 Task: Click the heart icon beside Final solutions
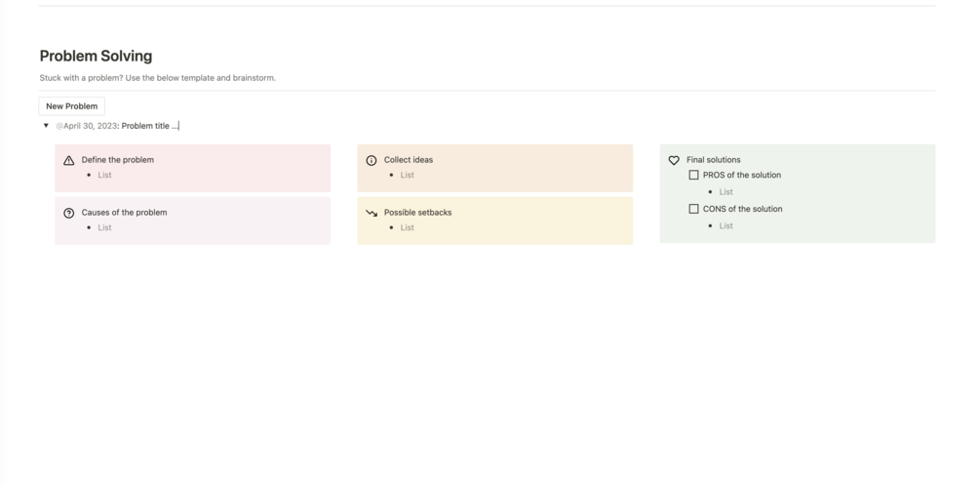click(674, 160)
